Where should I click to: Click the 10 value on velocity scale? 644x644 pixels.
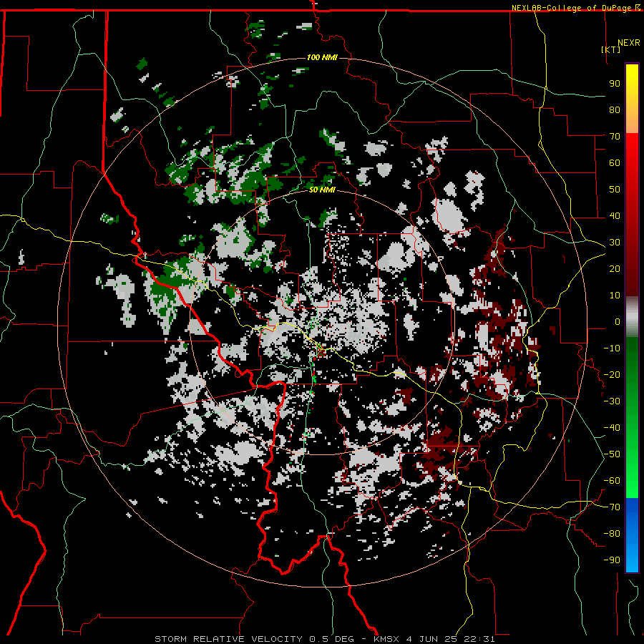(615, 296)
